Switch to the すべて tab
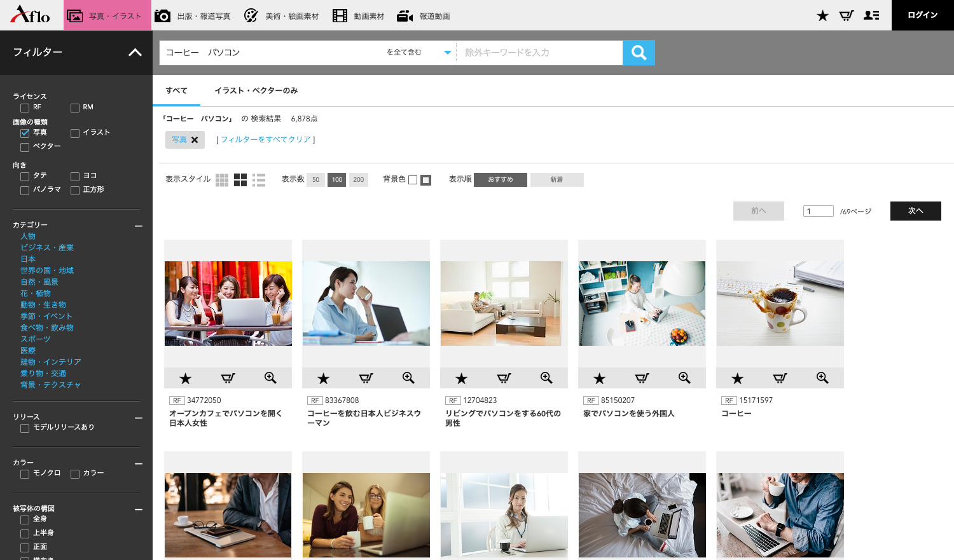954x560 pixels. tap(176, 91)
